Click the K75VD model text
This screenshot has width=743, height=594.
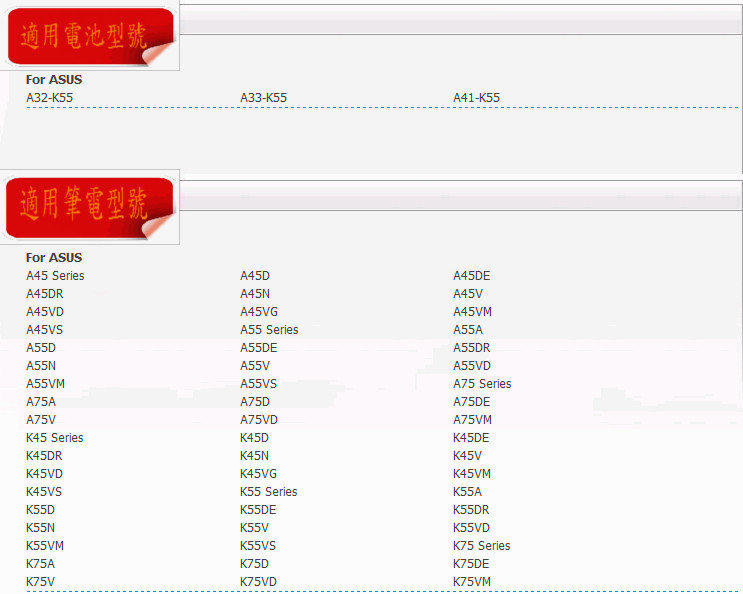(x=258, y=582)
